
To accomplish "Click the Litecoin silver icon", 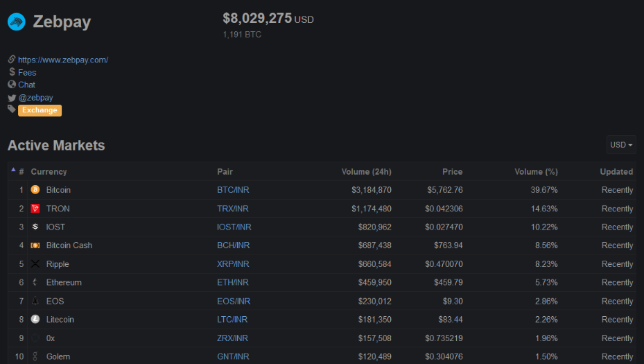I will (x=35, y=319).
